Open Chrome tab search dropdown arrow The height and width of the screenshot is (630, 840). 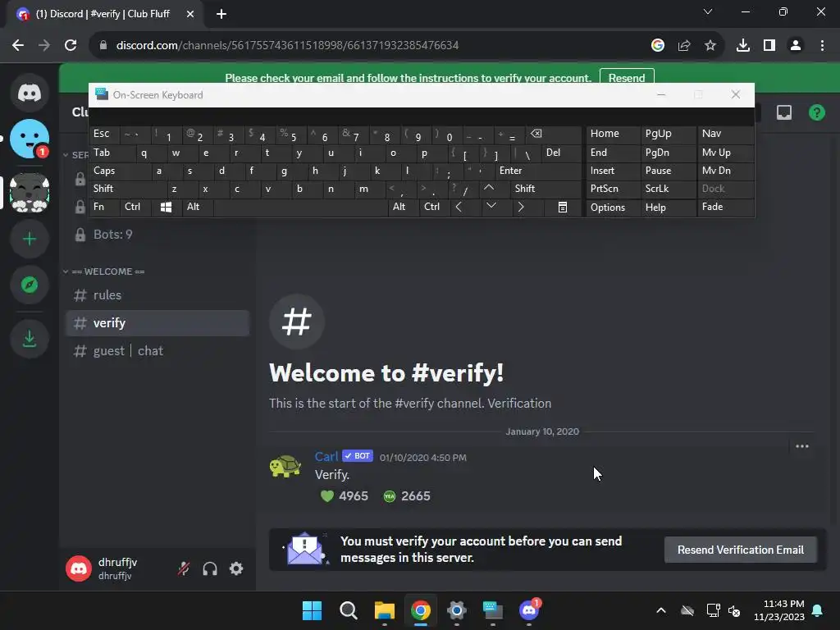click(708, 12)
